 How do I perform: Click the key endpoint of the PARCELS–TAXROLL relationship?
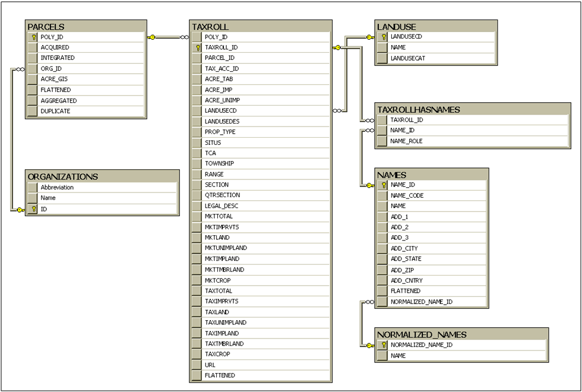tap(151, 37)
